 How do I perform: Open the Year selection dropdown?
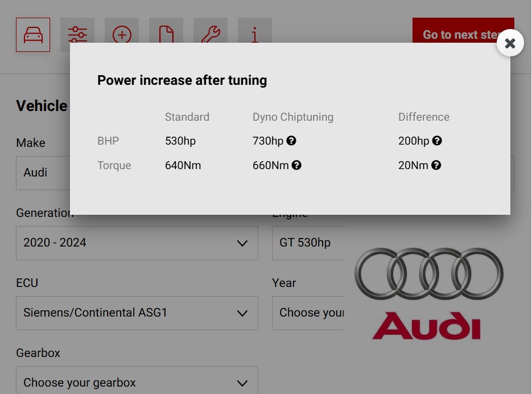click(307, 313)
